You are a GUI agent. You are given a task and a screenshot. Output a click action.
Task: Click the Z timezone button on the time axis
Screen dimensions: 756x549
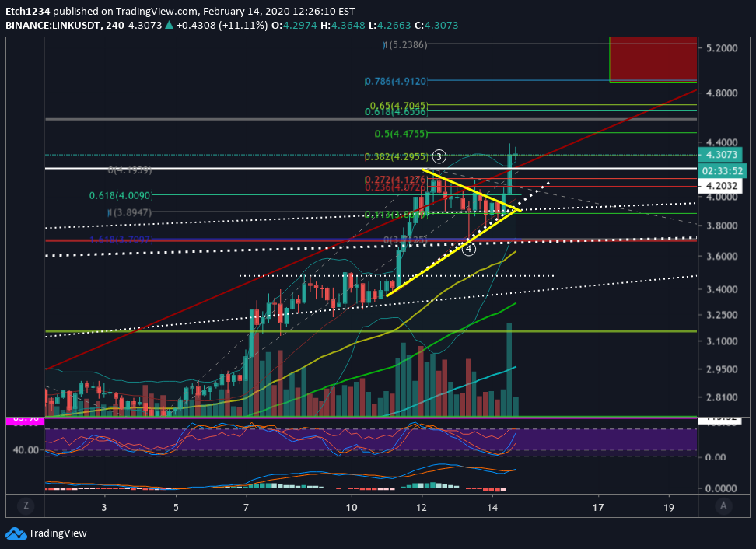[26, 505]
